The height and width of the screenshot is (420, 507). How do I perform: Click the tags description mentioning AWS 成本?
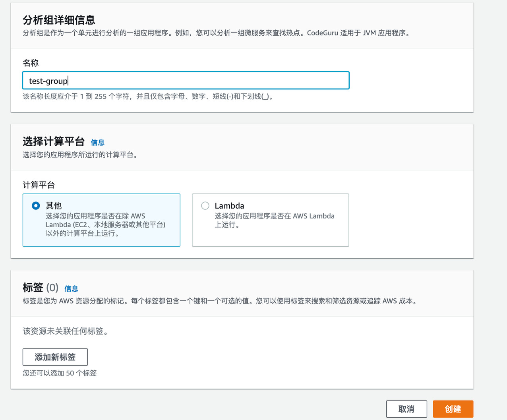pos(221,301)
